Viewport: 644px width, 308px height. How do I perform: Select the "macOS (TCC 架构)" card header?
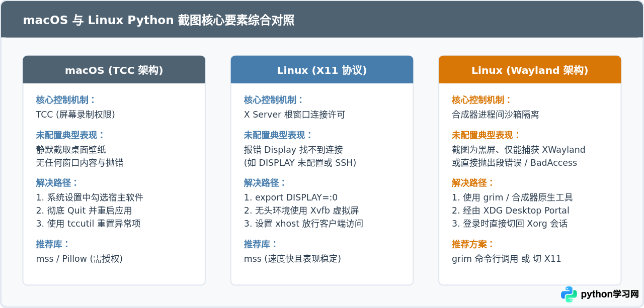[x=114, y=70]
